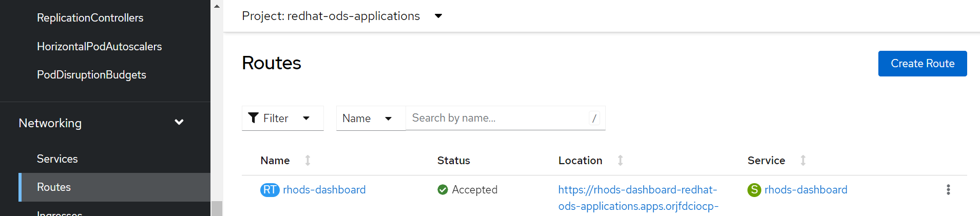Open the Filter dropdown
The image size is (980, 216).
(306, 118)
